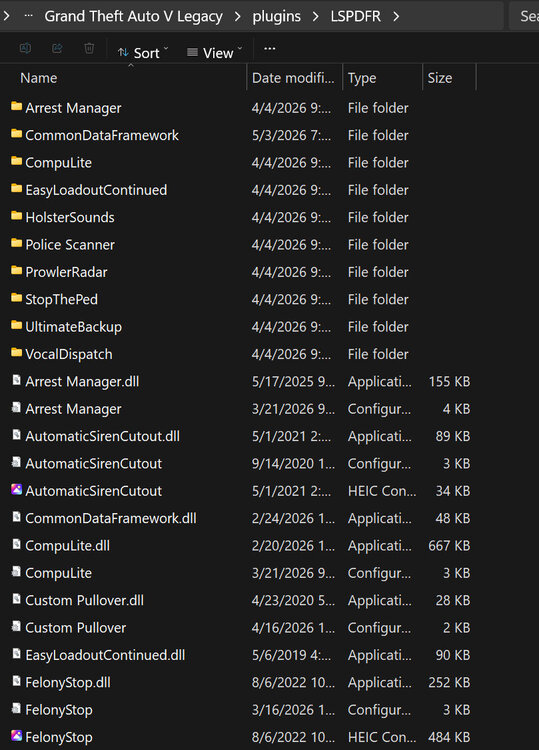
Task: Click the '5/6/2019' date modified cell
Action: (291, 655)
